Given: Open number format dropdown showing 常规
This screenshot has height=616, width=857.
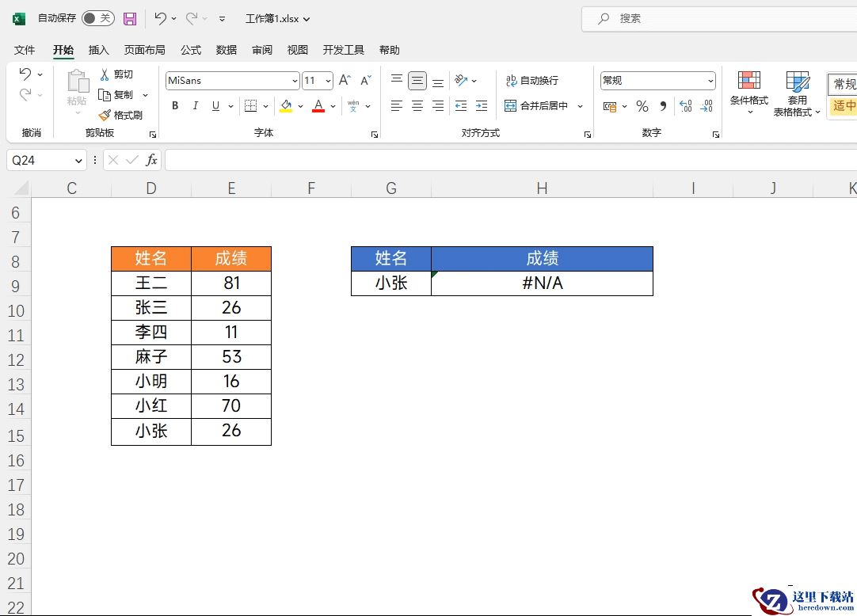Looking at the screenshot, I should 710,81.
